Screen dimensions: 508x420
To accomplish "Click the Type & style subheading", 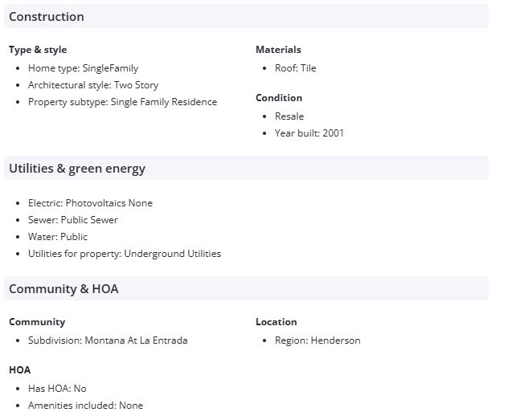I will pyautogui.click(x=38, y=50).
